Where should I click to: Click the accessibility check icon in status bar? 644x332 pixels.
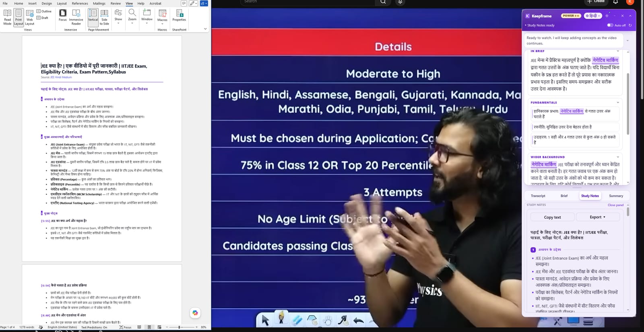click(x=41, y=327)
